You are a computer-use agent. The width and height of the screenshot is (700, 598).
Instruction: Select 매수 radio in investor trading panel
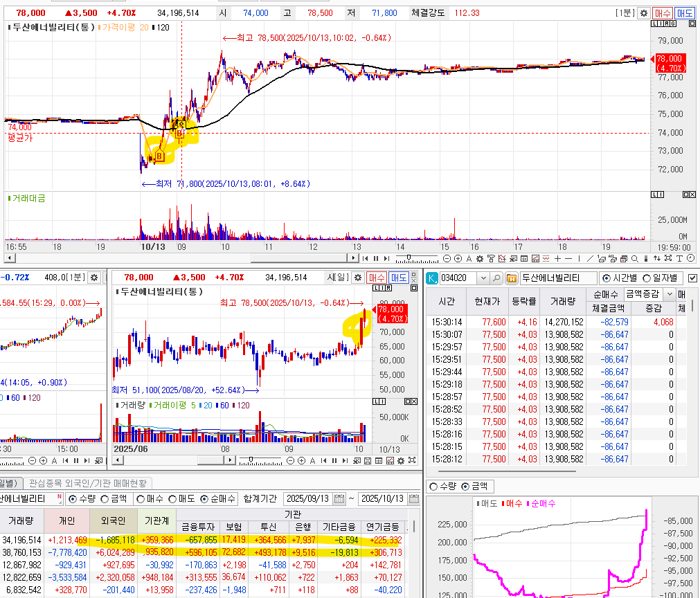(140, 499)
